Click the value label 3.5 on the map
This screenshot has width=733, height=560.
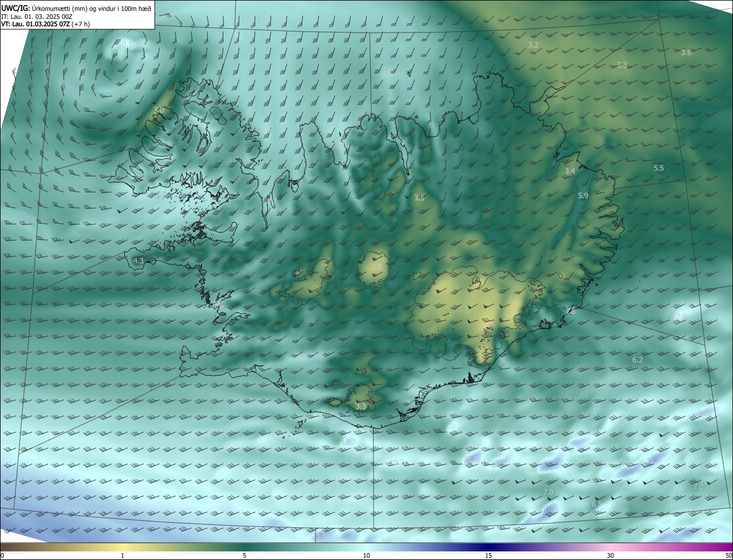coord(419,198)
